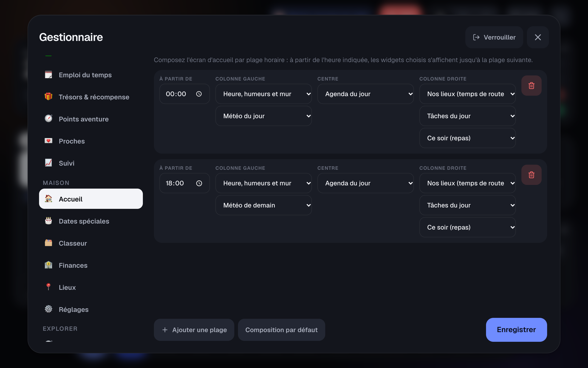Open Nos lieux dropdown in 18:00 slot
The width and height of the screenshot is (588, 368).
(x=467, y=183)
